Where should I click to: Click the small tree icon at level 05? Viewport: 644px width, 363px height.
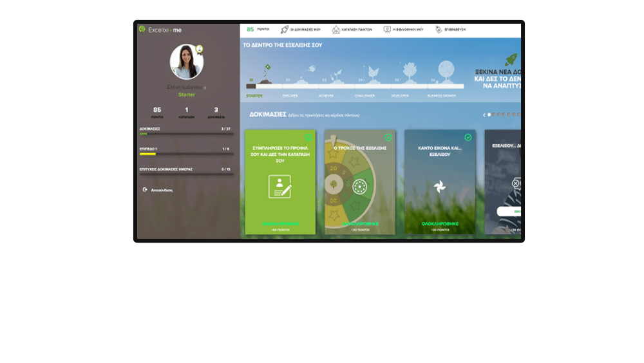pyautogui.click(x=410, y=72)
